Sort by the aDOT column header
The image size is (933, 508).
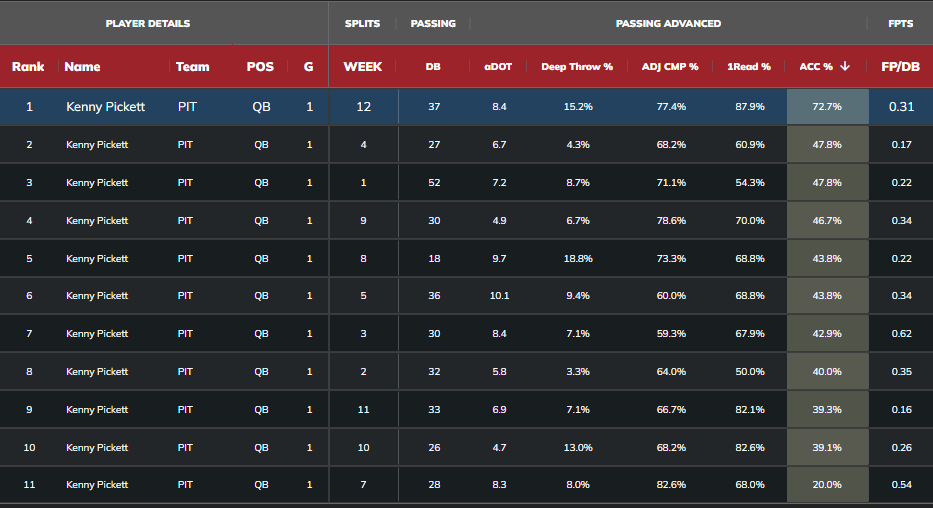pos(498,67)
